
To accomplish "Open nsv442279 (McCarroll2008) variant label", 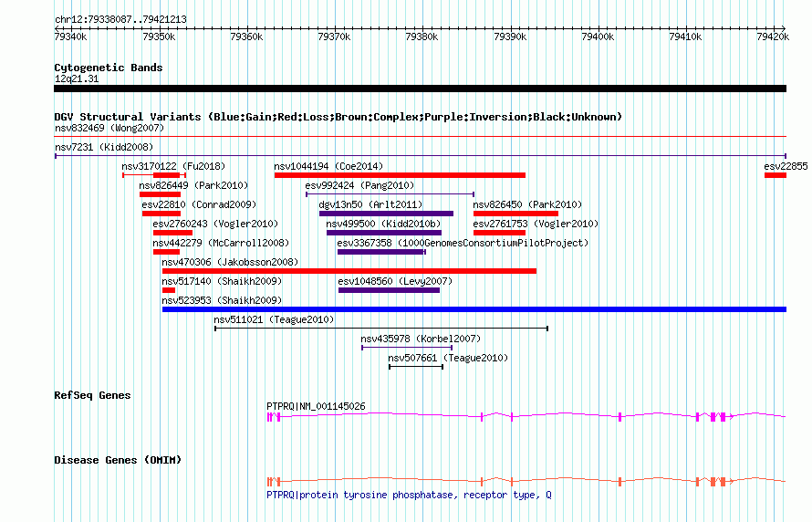I will coord(221,243).
